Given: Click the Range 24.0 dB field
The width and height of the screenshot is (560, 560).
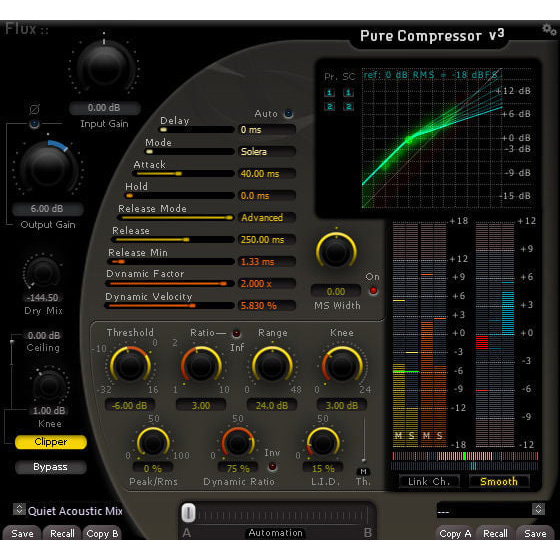Looking at the screenshot, I should (x=272, y=405).
